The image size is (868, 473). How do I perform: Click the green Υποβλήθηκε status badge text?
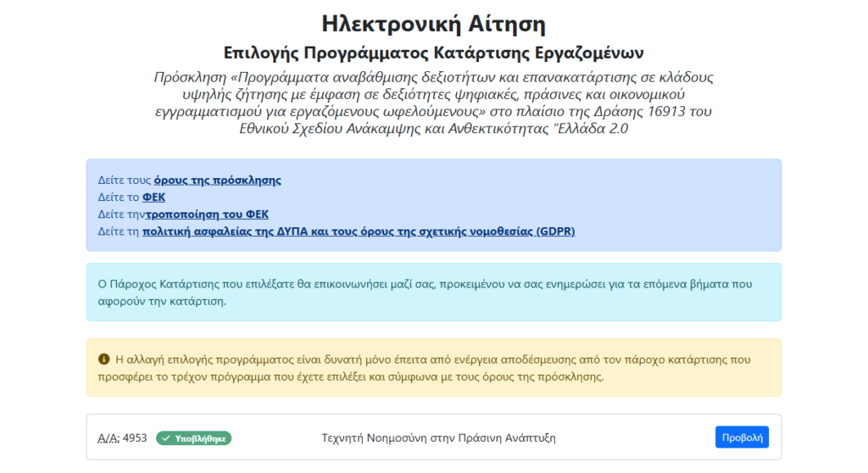point(199,438)
